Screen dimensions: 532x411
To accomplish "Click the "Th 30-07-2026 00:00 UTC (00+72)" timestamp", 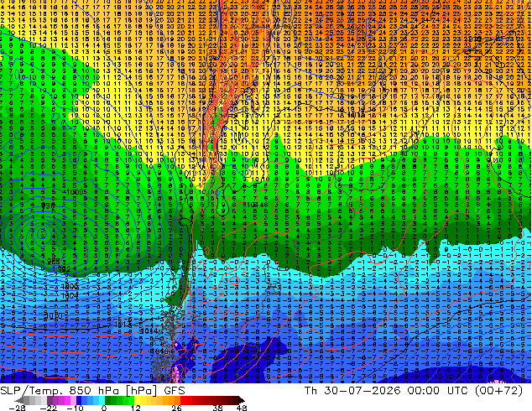I will click(414, 391).
